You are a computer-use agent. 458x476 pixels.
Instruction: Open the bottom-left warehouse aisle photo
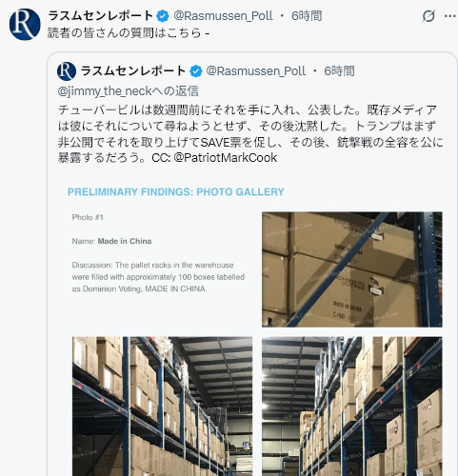[162, 407]
